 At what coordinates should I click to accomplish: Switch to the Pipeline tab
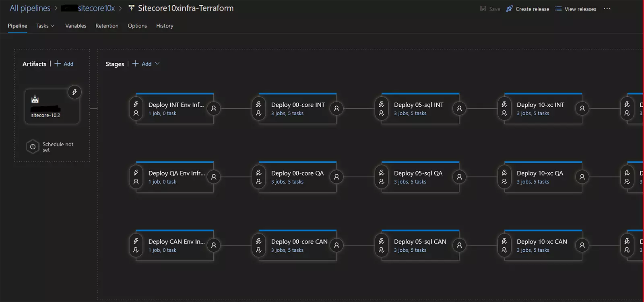click(x=17, y=26)
